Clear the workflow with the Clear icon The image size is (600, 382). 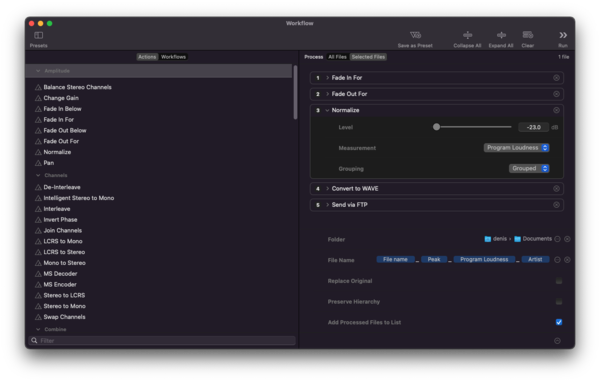pos(528,35)
